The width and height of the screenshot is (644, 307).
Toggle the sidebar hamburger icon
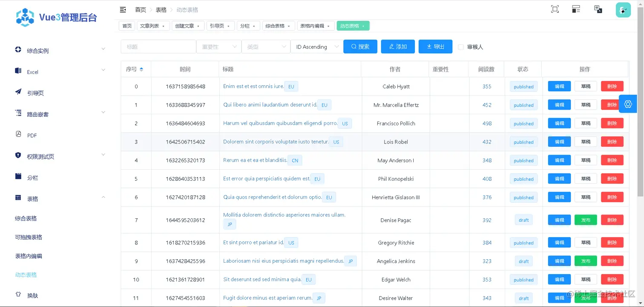(123, 9)
